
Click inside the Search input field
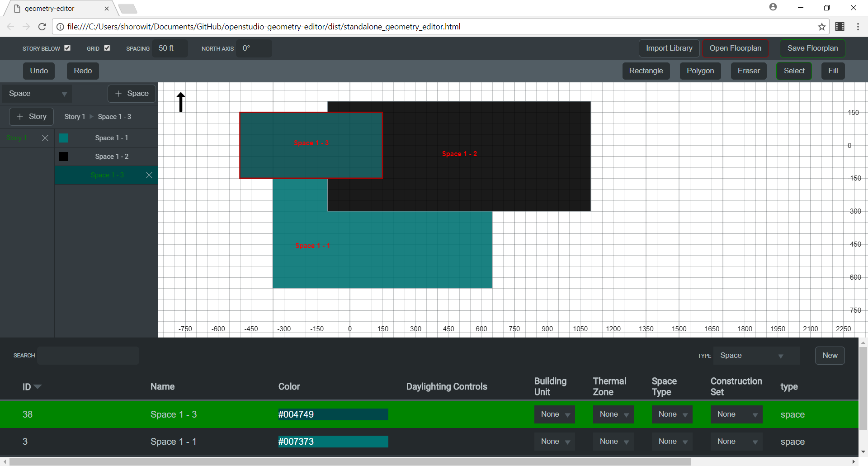click(x=88, y=356)
